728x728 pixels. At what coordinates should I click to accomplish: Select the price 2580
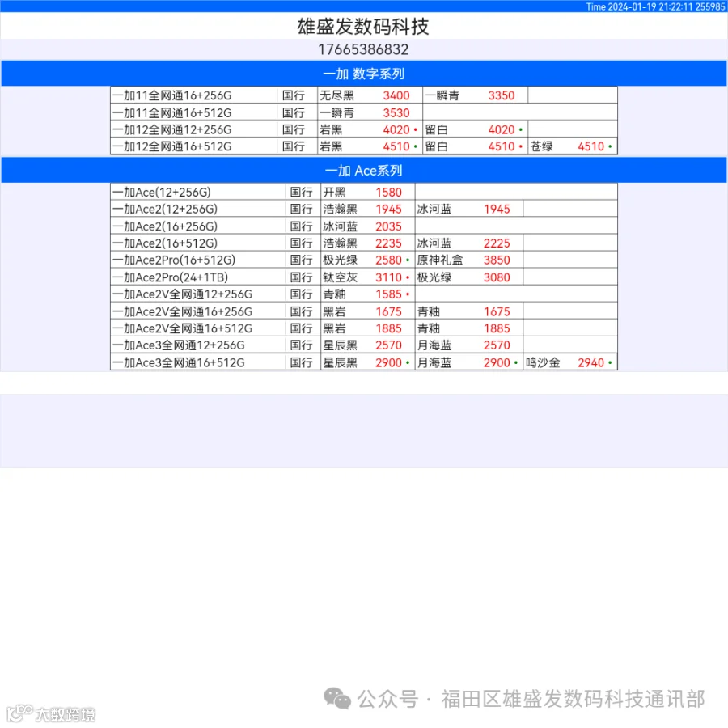(388, 260)
